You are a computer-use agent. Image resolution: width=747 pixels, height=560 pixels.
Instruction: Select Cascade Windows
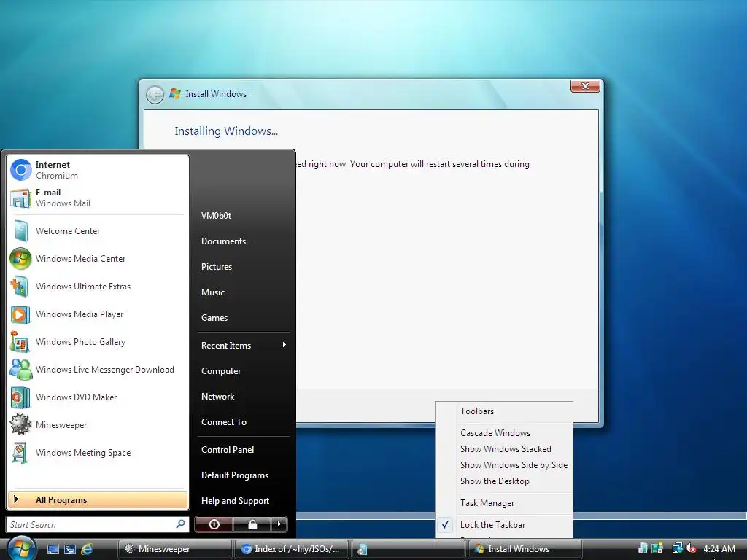(505, 433)
